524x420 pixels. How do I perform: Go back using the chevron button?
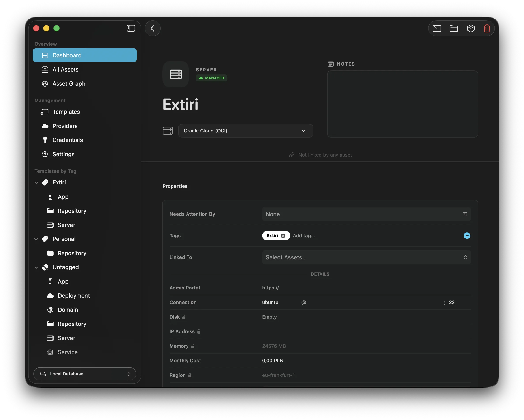click(x=153, y=28)
